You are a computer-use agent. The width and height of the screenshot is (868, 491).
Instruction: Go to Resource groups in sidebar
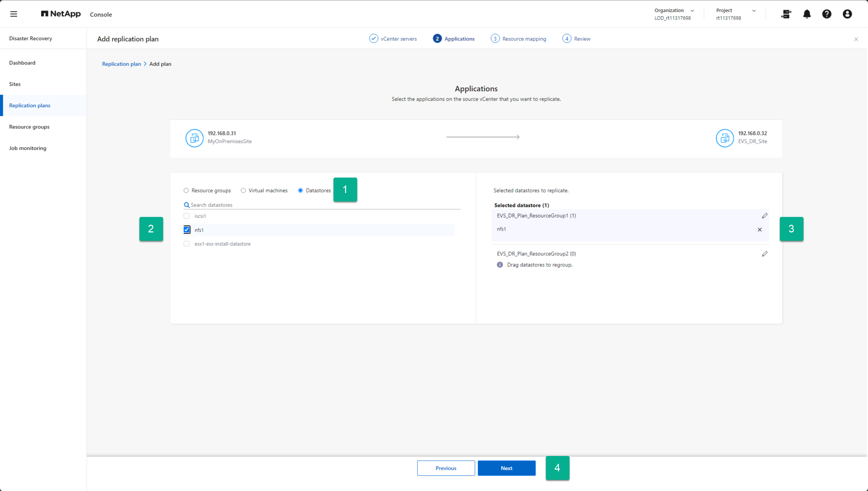click(29, 127)
